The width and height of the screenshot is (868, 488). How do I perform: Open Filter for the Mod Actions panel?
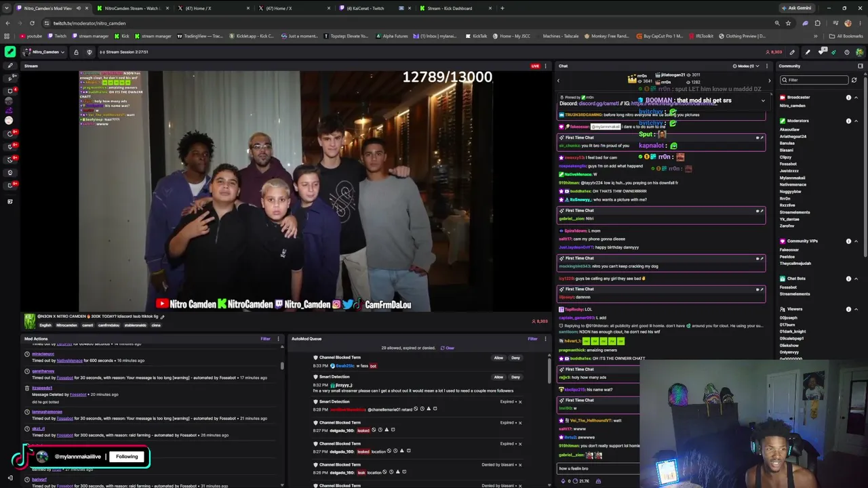(266, 339)
